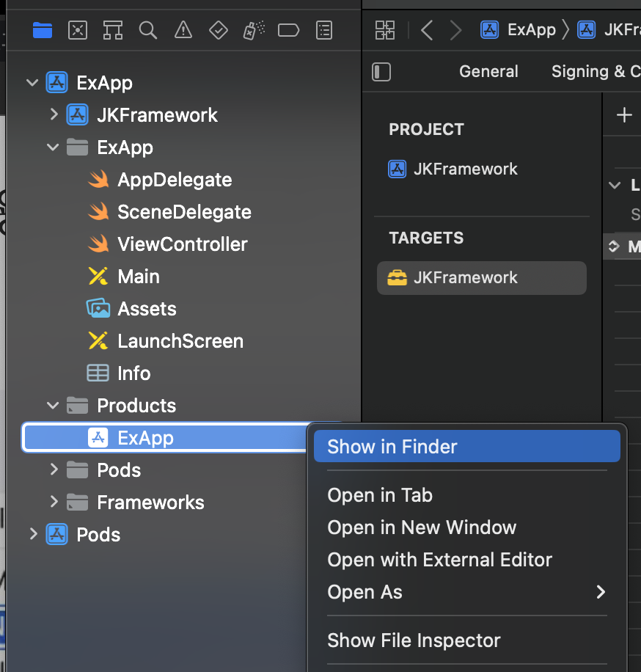
Task: Open the Debug navigator spray icon
Action: tap(254, 30)
